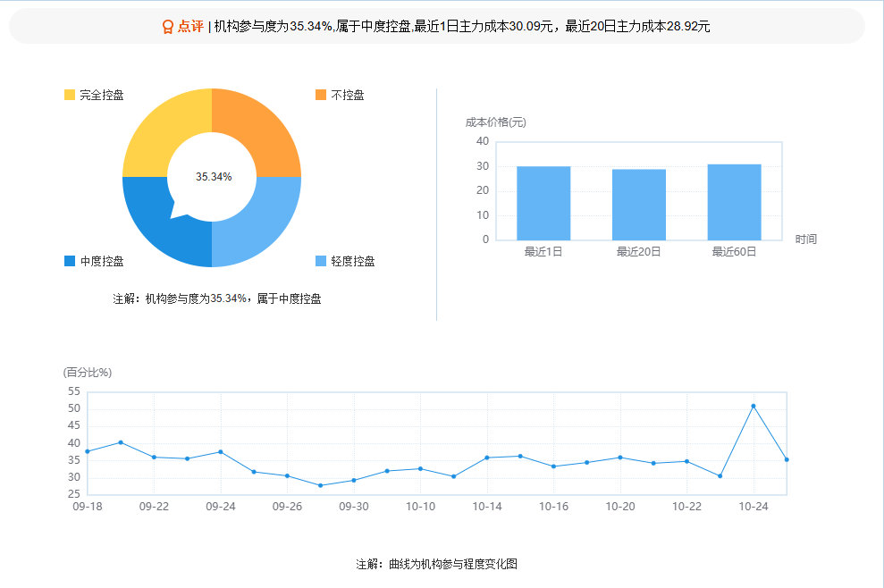
Task: Click the 注解：曲线为机构参与程度变化图 caption
Action: coord(437,564)
